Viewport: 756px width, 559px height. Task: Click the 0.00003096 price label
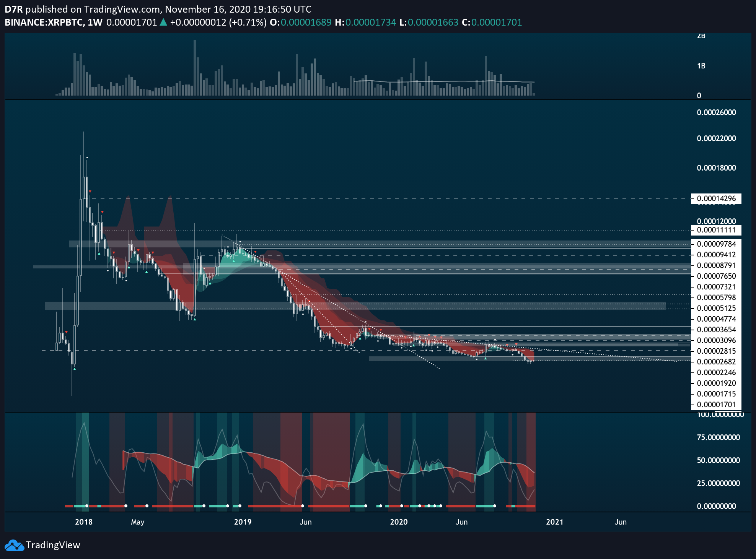click(x=716, y=340)
